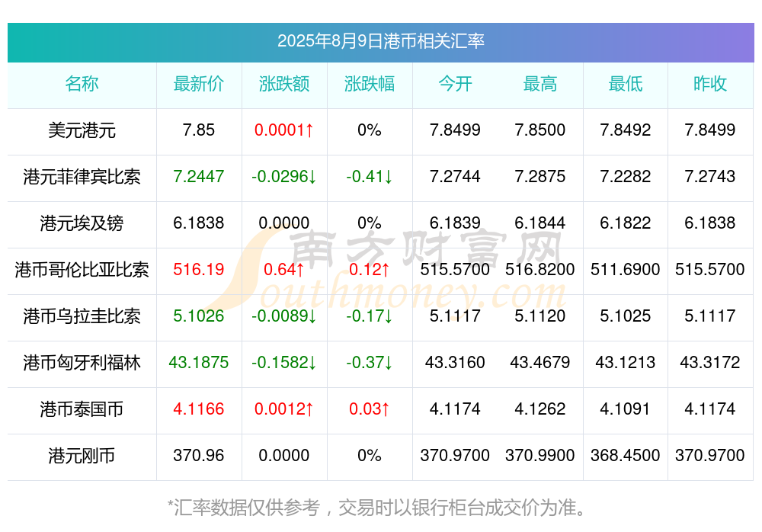Click change percent -0.37↓
The width and height of the screenshot is (762, 532).
[x=370, y=362]
